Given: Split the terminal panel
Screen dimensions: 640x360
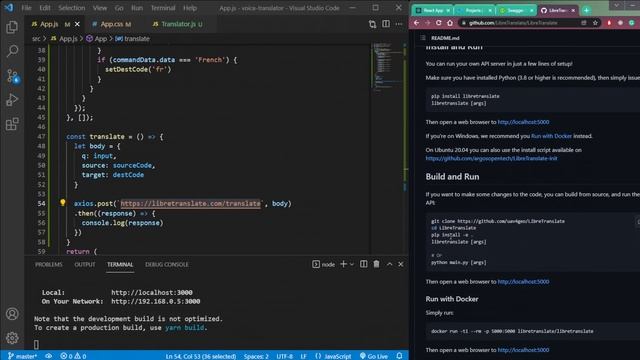Looking at the screenshot, I should coord(363,264).
